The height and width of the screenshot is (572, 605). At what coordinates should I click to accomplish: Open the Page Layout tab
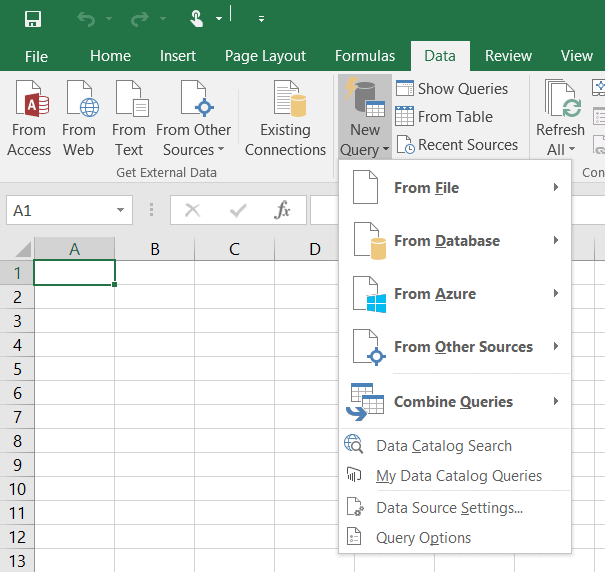[x=265, y=56]
